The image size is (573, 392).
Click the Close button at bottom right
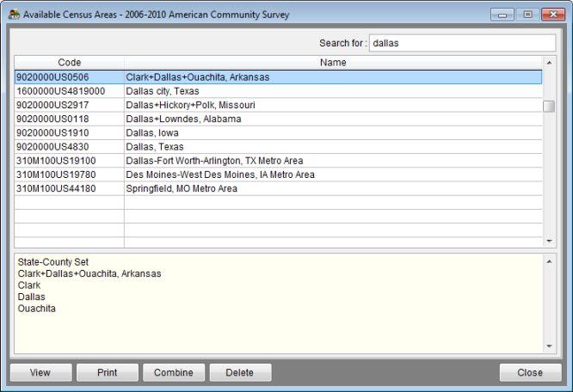tap(530, 372)
